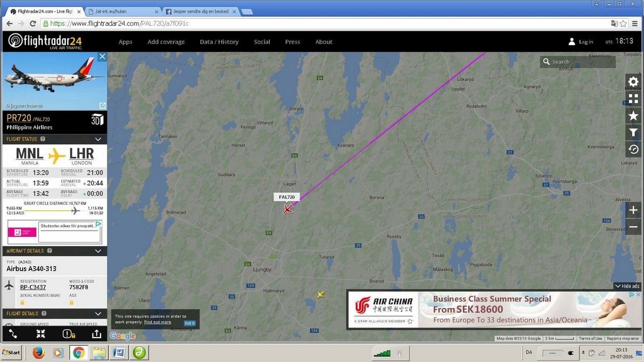Open the Data / History menu
The image size is (644, 362).
pyautogui.click(x=219, y=42)
